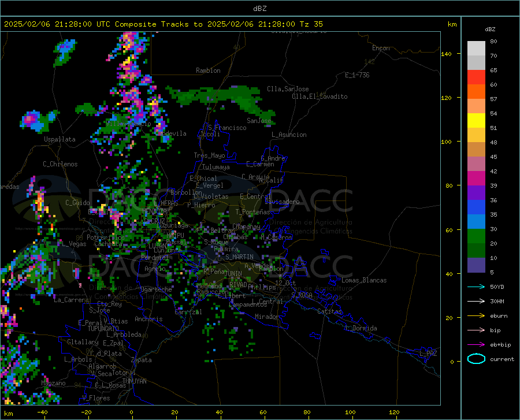Click the 'La_Carrera' map label

pos(71,300)
